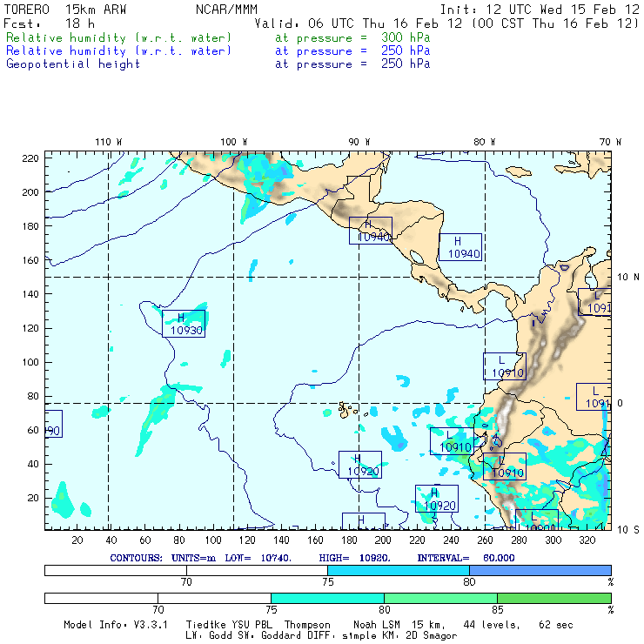Click the "NCAR/MMM" header text
The height and width of the screenshot is (644, 644).
(x=226, y=10)
